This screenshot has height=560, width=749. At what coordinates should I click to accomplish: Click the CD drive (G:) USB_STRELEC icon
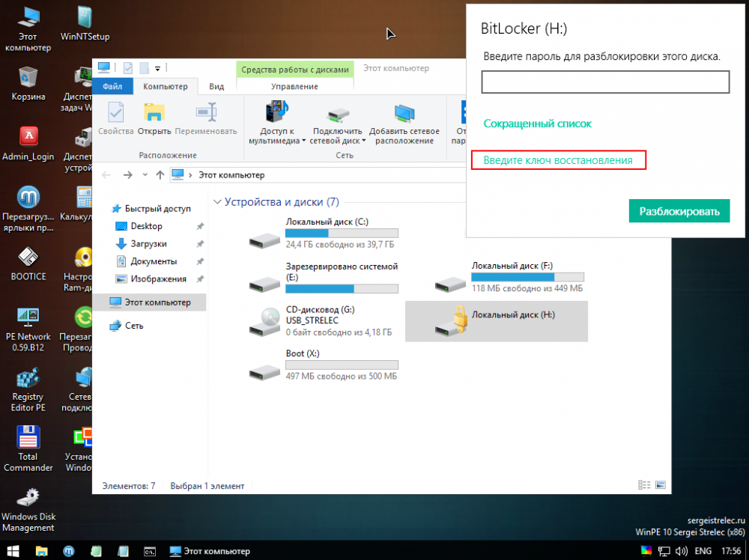[x=265, y=321]
